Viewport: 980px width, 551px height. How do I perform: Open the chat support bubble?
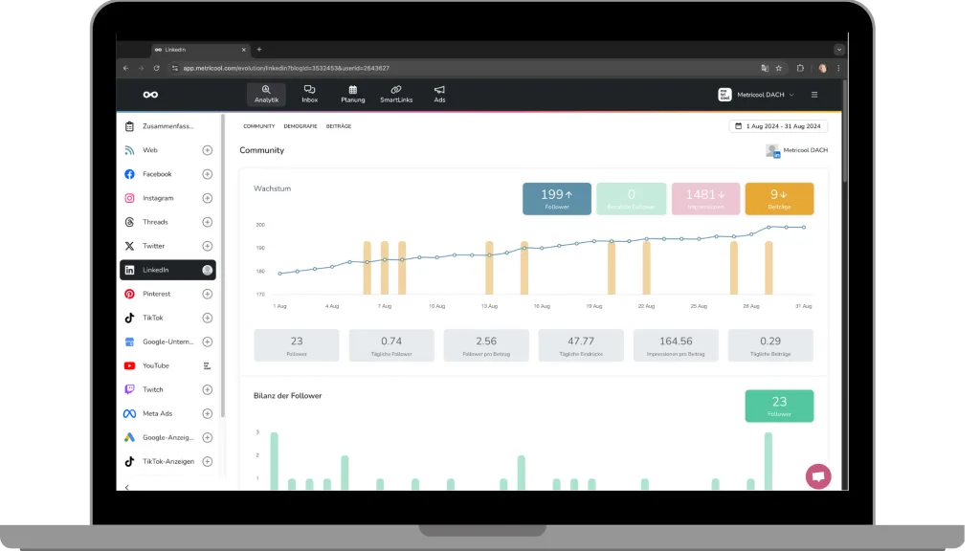(817, 475)
